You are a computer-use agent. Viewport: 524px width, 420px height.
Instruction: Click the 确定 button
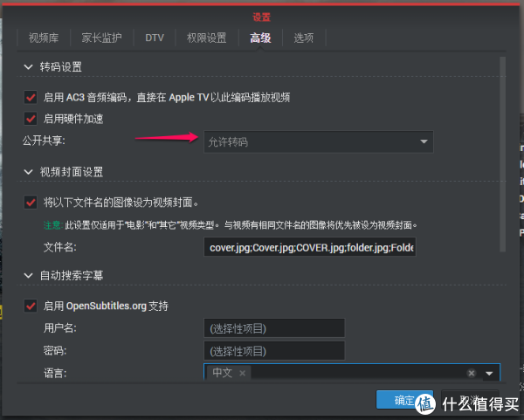pyautogui.click(x=404, y=400)
